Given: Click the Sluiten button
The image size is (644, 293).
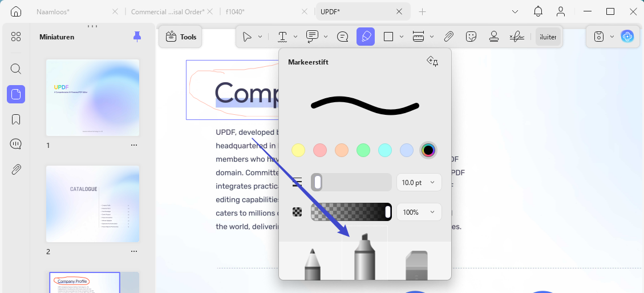Looking at the screenshot, I should [548, 37].
